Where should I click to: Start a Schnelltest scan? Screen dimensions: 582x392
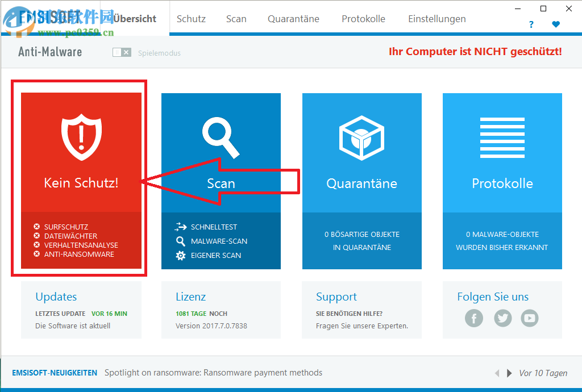click(x=218, y=227)
